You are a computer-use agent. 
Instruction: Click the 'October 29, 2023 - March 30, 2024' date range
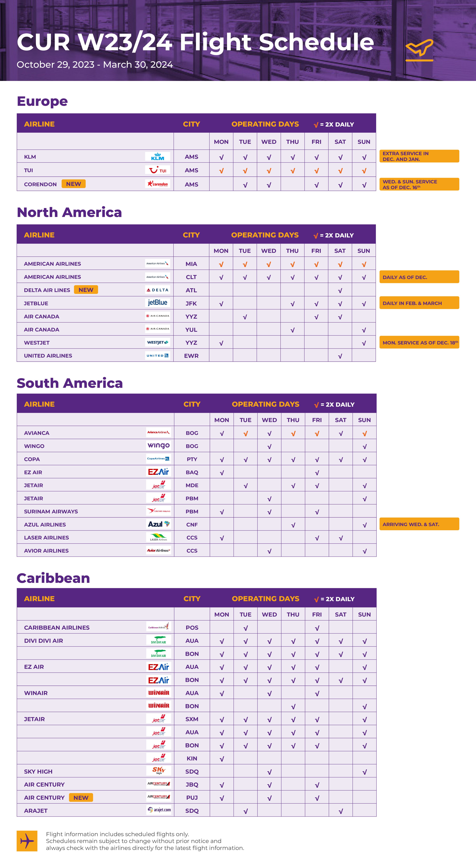95,65
